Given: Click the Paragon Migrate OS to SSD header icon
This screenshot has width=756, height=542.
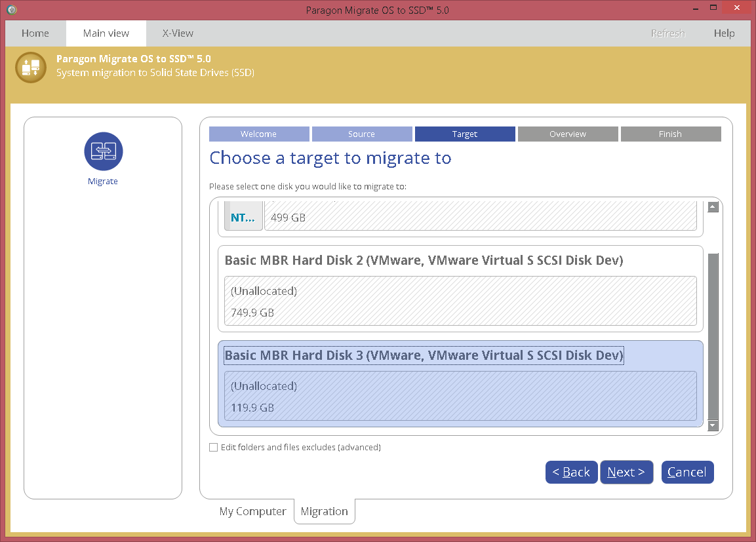Looking at the screenshot, I should click(x=30, y=67).
